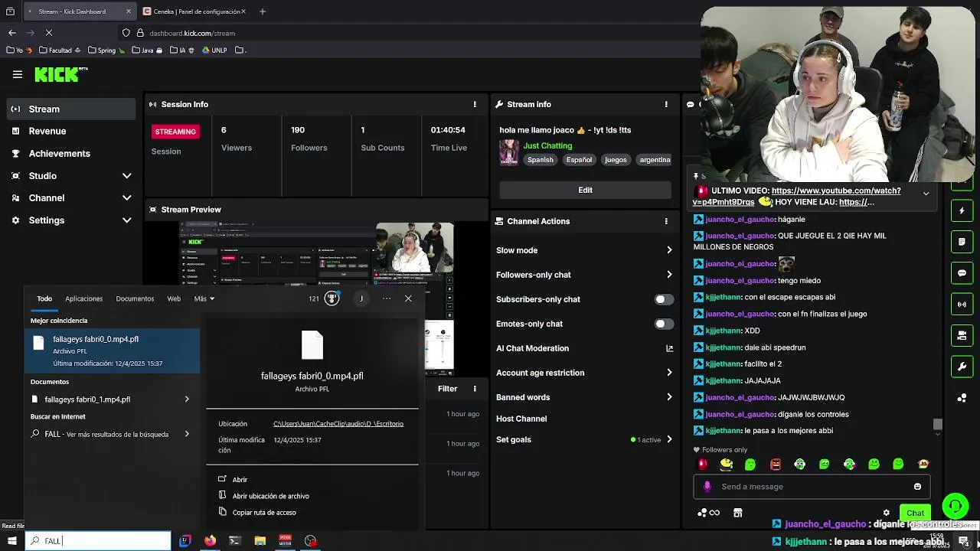The height and width of the screenshot is (551, 980).
Task: Click the Send a message field
Action: pyautogui.click(x=812, y=487)
